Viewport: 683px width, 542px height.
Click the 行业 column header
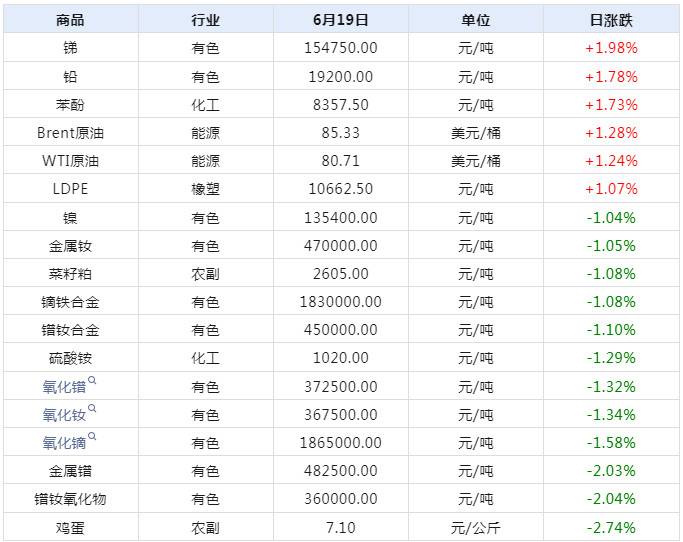205,20
